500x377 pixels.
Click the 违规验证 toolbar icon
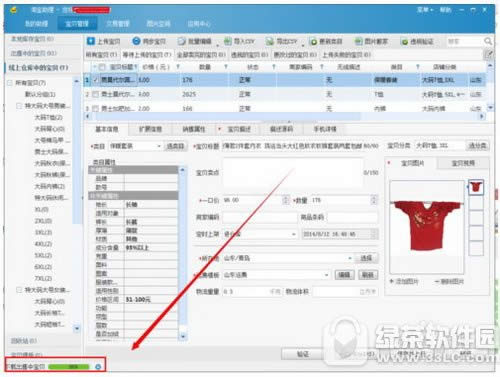(404, 42)
